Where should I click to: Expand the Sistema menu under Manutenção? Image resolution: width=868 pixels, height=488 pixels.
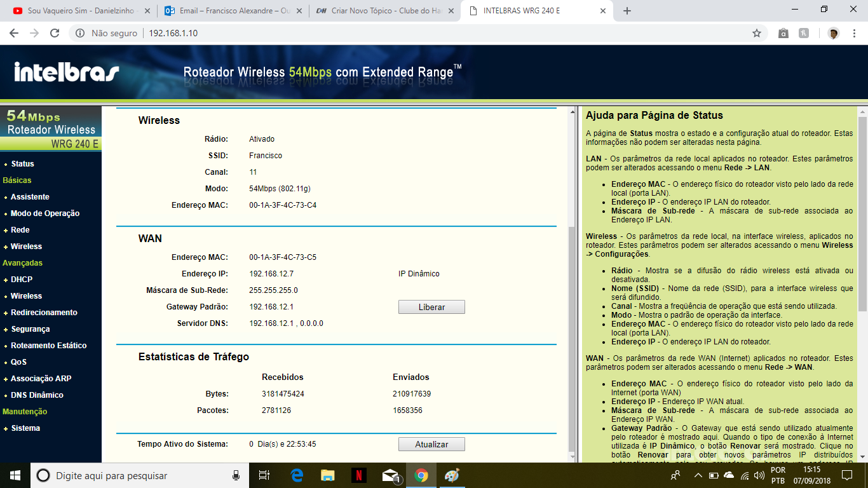click(x=25, y=428)
